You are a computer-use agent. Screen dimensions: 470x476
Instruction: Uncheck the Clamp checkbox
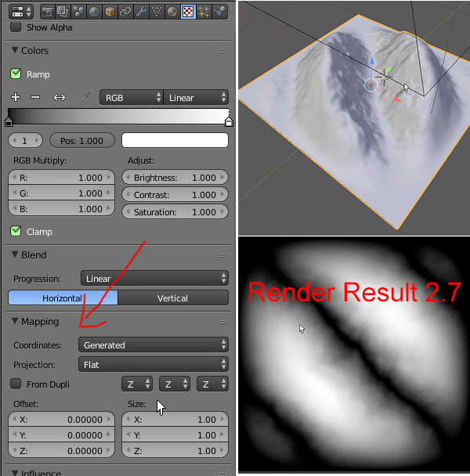click(x=16, y=231)
